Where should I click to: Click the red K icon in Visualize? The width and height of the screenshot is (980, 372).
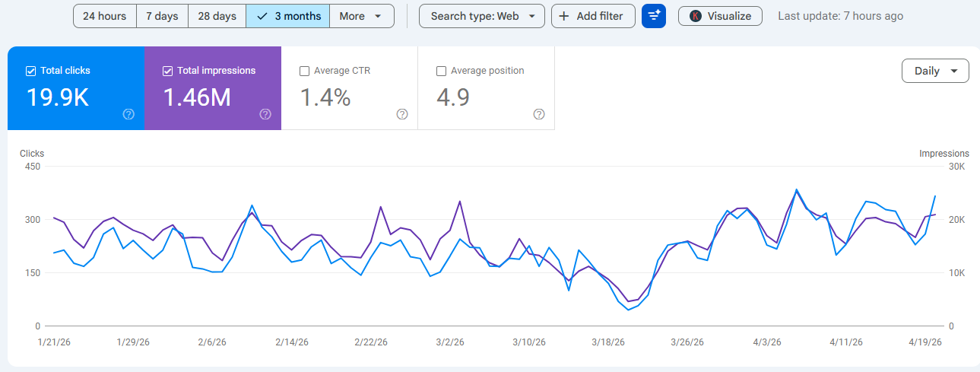coord(695,16)
